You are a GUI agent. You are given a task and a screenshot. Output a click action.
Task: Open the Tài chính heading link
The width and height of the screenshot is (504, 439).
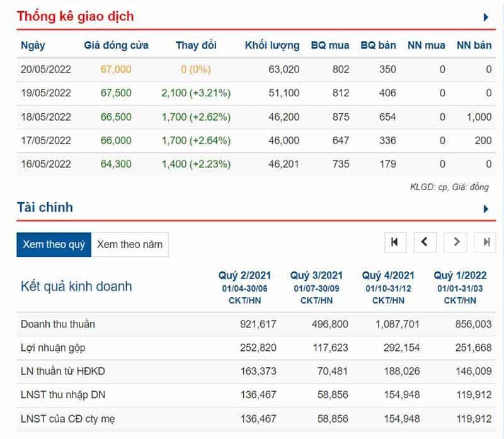point(45,207)
